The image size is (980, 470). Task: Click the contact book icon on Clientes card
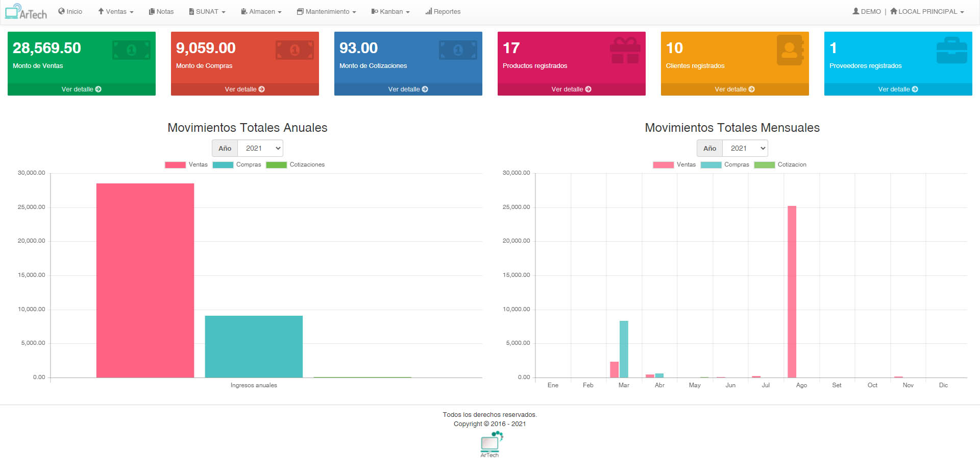coord(790,50)
